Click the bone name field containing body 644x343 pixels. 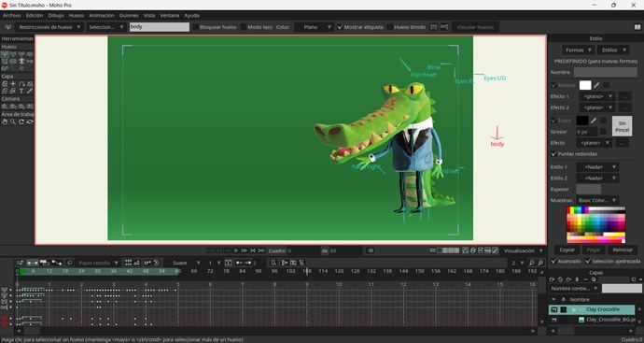pos(160,27)
